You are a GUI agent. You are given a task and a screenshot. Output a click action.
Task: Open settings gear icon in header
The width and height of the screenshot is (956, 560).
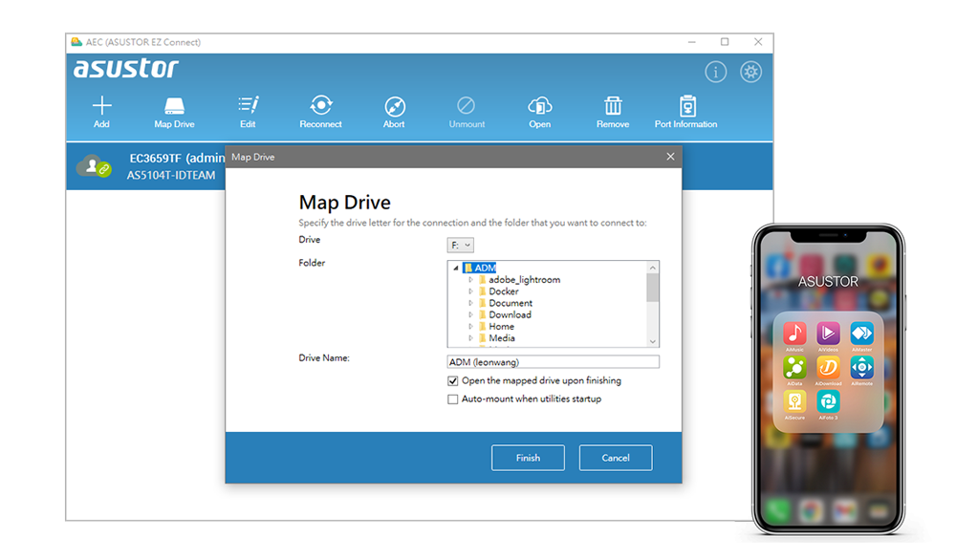750,72
